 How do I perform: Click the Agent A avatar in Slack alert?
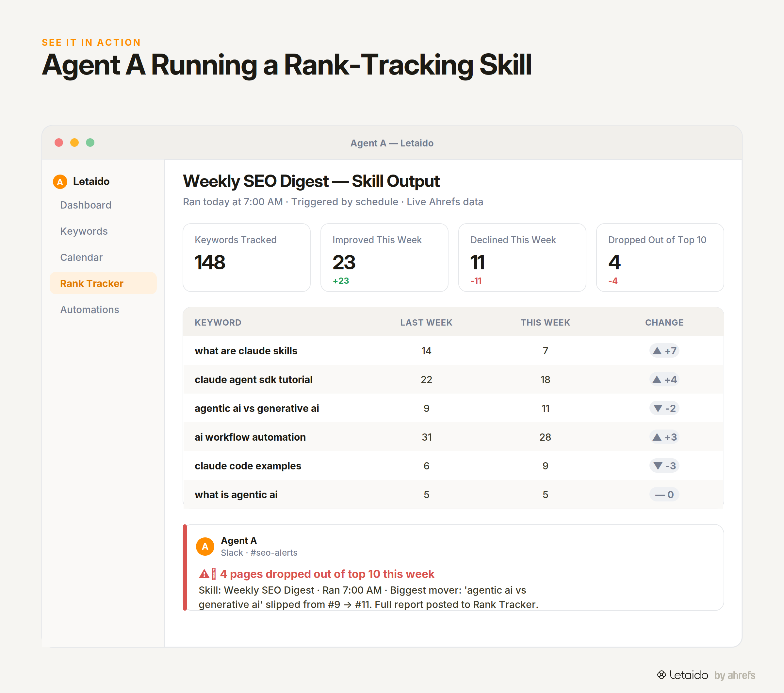tap(205, 547)
